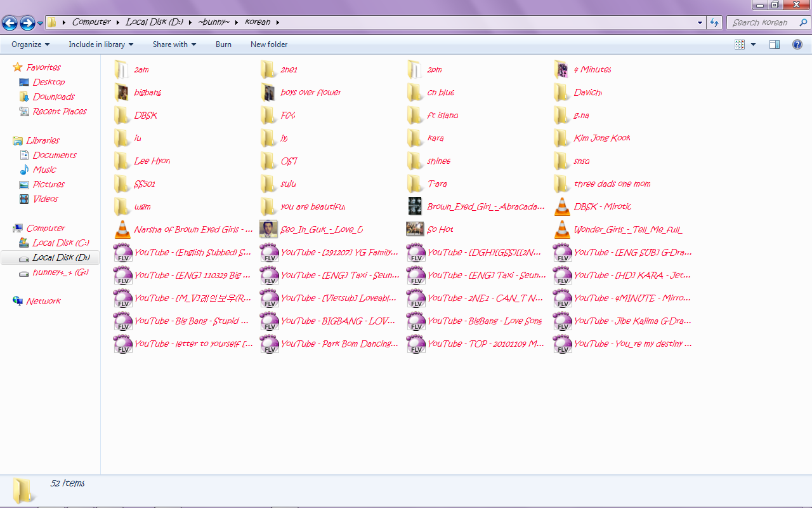Open Include in library dropdown
812x508 pixels.
coord(101,44)
